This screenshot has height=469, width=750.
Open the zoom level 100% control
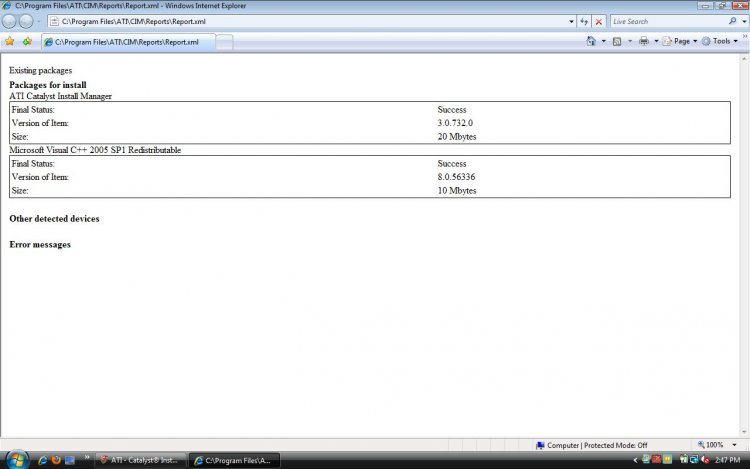[710, 445]
